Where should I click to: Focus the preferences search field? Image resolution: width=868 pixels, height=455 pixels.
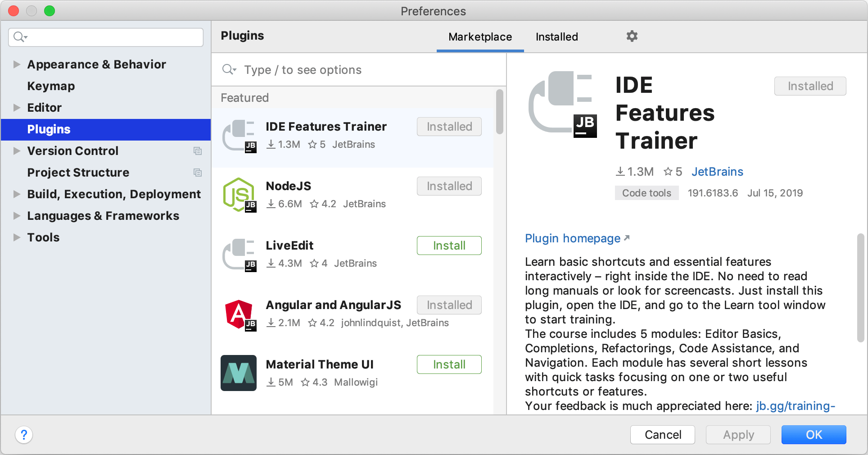coord(106,37)
